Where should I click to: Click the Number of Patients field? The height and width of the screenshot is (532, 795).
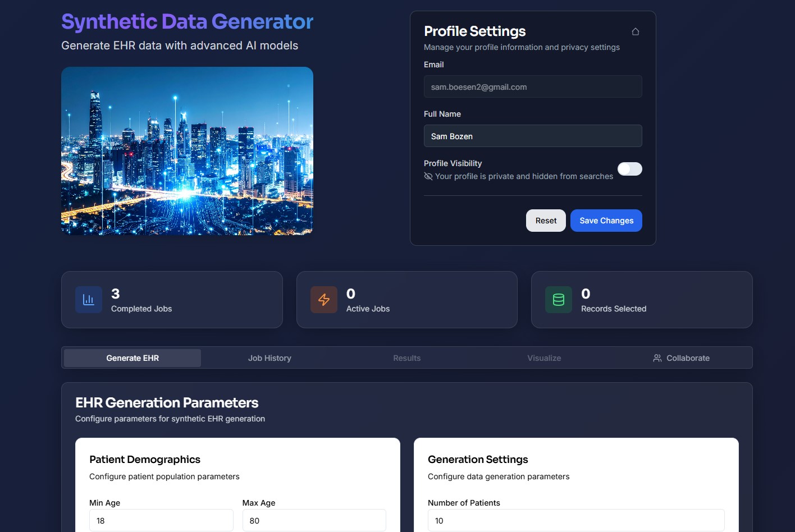[576, 521]
